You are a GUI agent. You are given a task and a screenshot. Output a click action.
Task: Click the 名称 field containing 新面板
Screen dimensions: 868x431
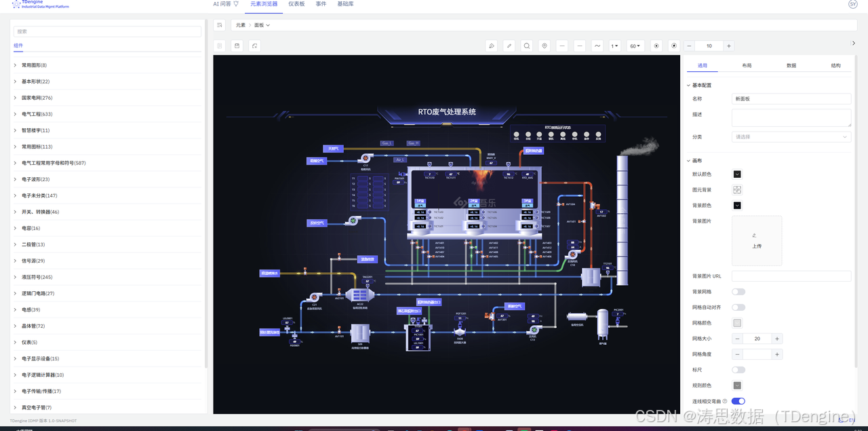click(x=791, y=99)
